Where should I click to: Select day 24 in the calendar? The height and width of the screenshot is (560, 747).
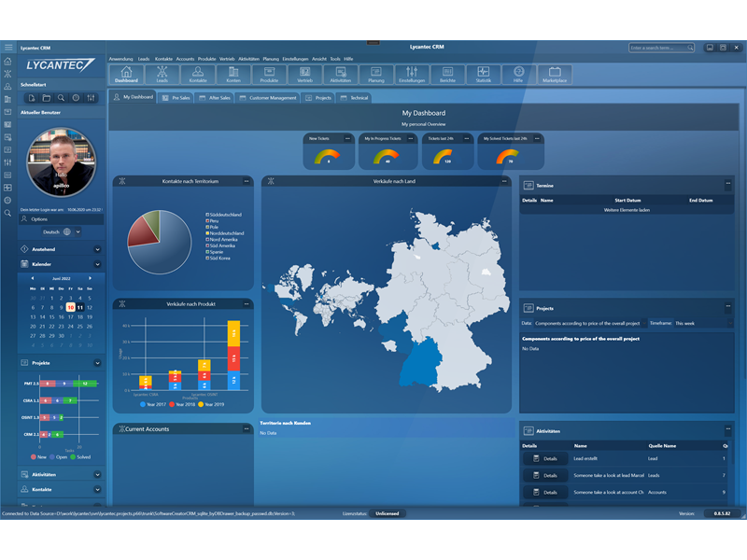(x=71, y=326)
